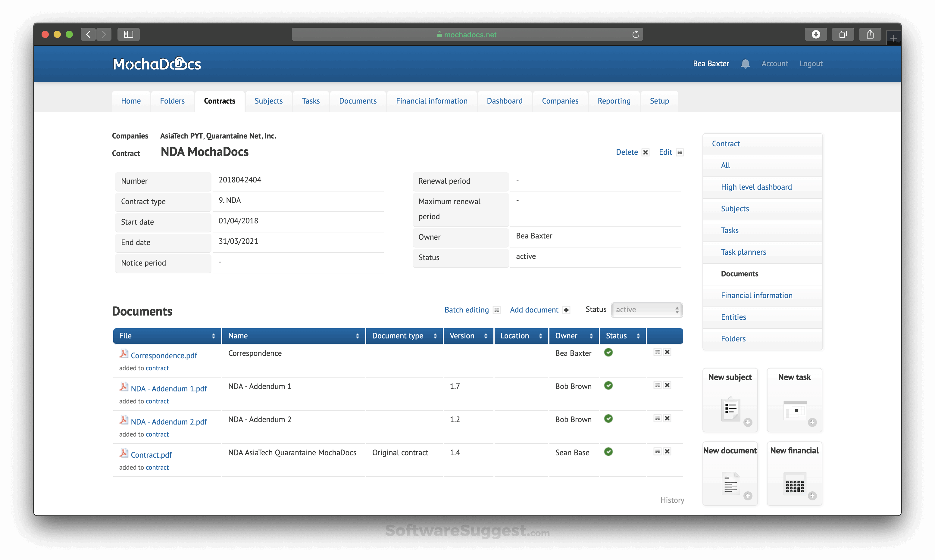Click the edit icon in the Correspondence row
This screenshot has width=935, height=560.
pos(658,352)
